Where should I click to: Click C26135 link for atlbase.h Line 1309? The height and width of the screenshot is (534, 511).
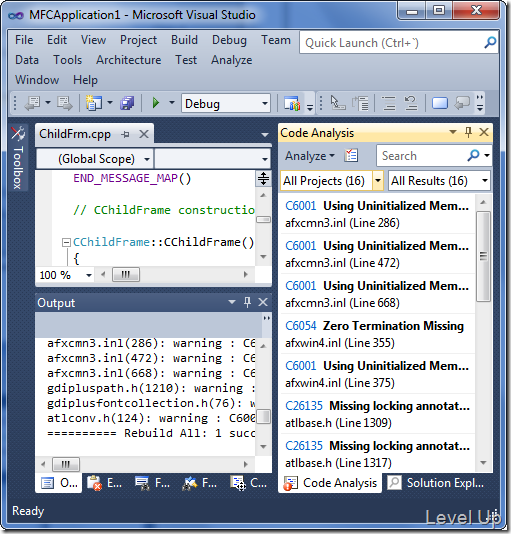tap(304, 406)
